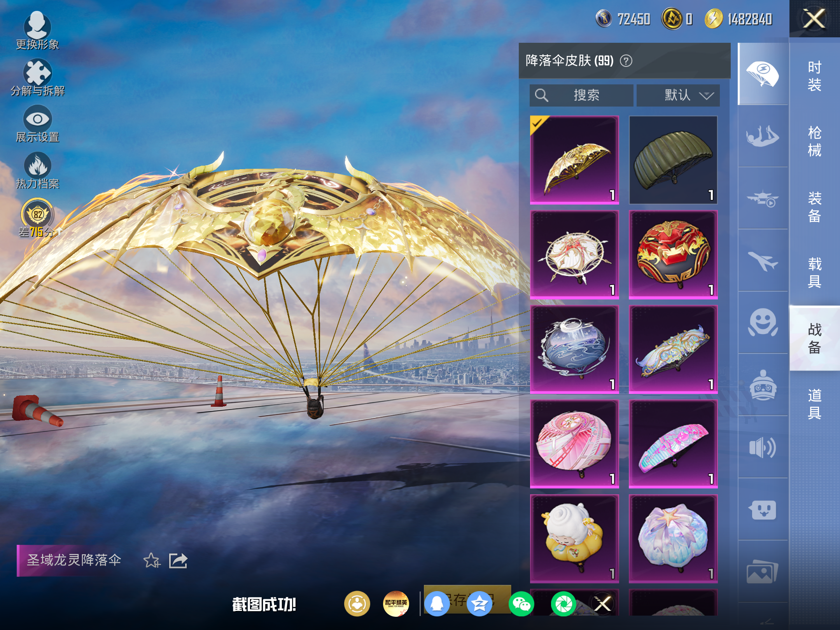This screenshot has height=630, width=840.
Task: Switch to the 时装 tab
Action: 814,76
